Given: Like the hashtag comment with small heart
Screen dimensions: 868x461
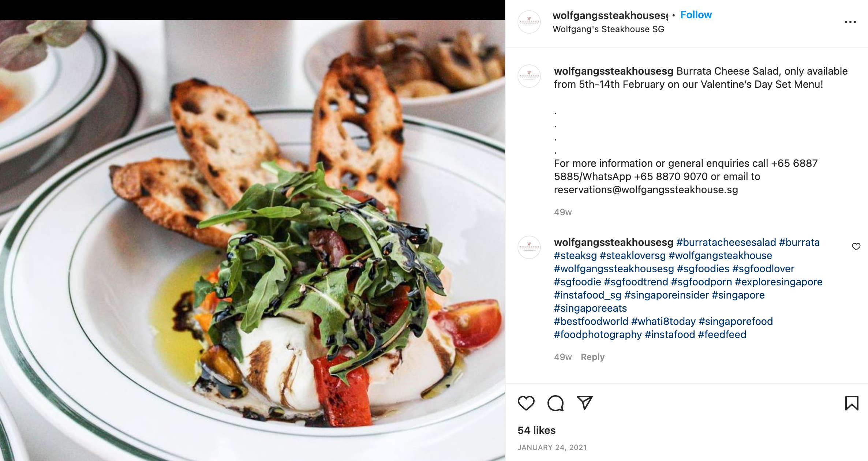Looking at the screenshot, I should point(856,247).
